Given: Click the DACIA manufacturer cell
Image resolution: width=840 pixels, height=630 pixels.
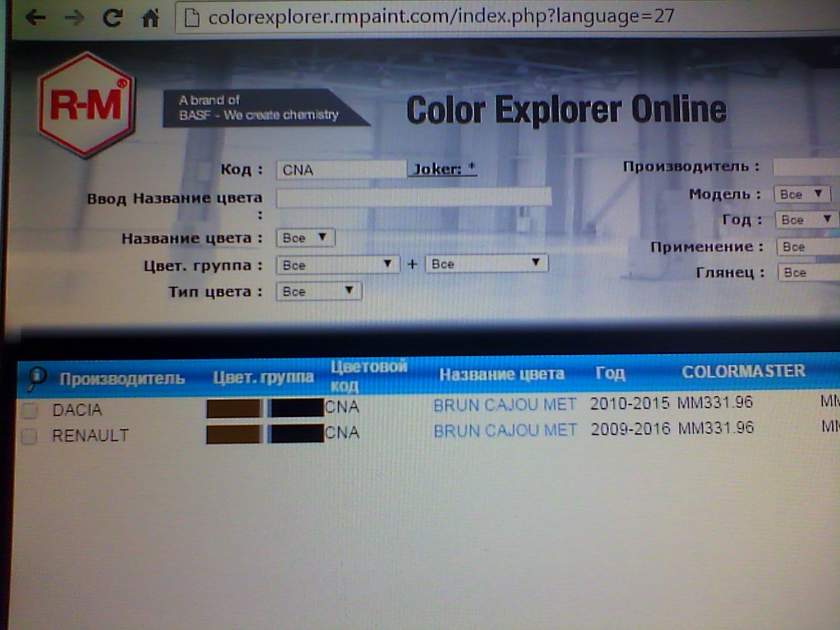Looking at the screenshot, I should tap(77, 410).
